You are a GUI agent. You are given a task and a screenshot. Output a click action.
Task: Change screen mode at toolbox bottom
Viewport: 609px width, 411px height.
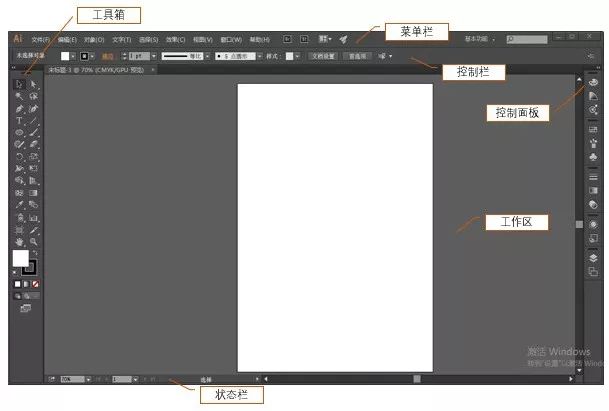[x=26, y=308]
